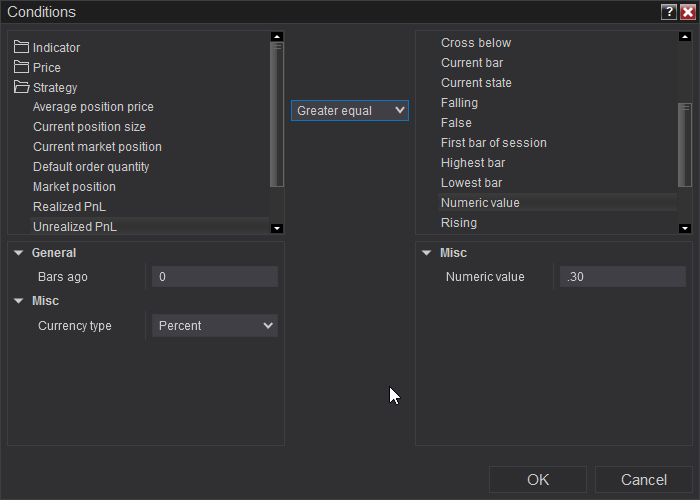This screenshot has height=500, width=700.
Task: Select Unrealized PnL in strategy list
Action: pos(75,226)
